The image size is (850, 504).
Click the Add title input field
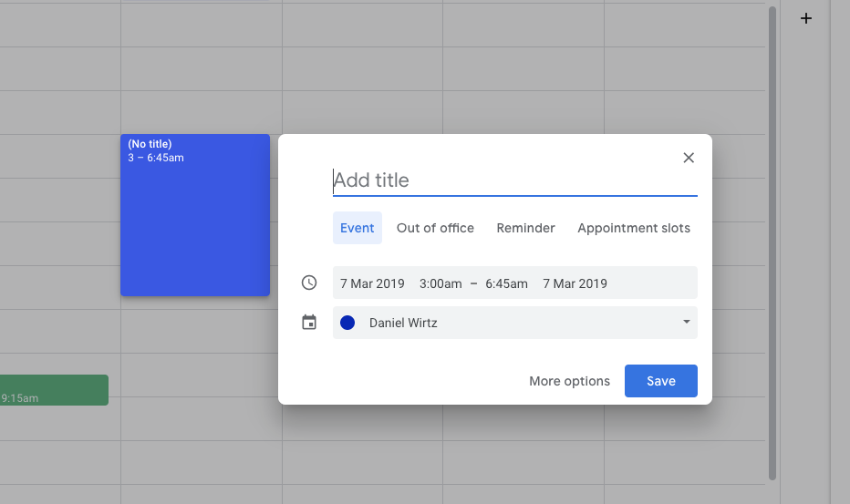pyautogui.click(x=515, y=180)
